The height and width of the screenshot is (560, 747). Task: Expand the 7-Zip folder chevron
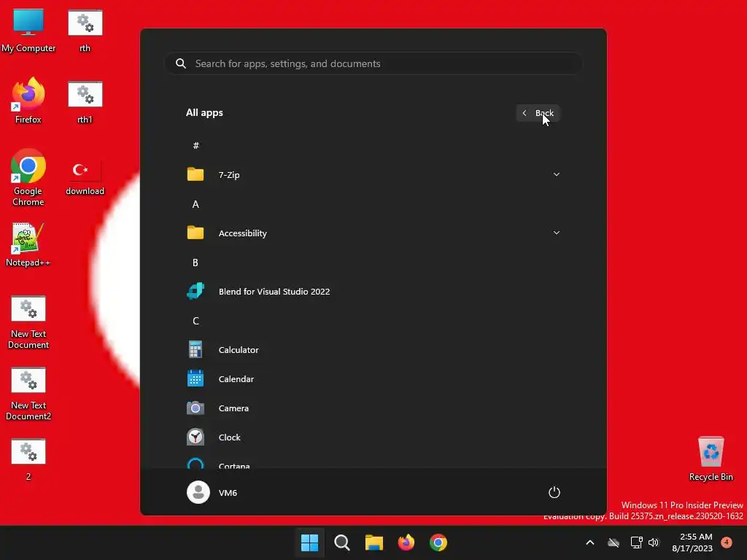click(x=556, y=175)
